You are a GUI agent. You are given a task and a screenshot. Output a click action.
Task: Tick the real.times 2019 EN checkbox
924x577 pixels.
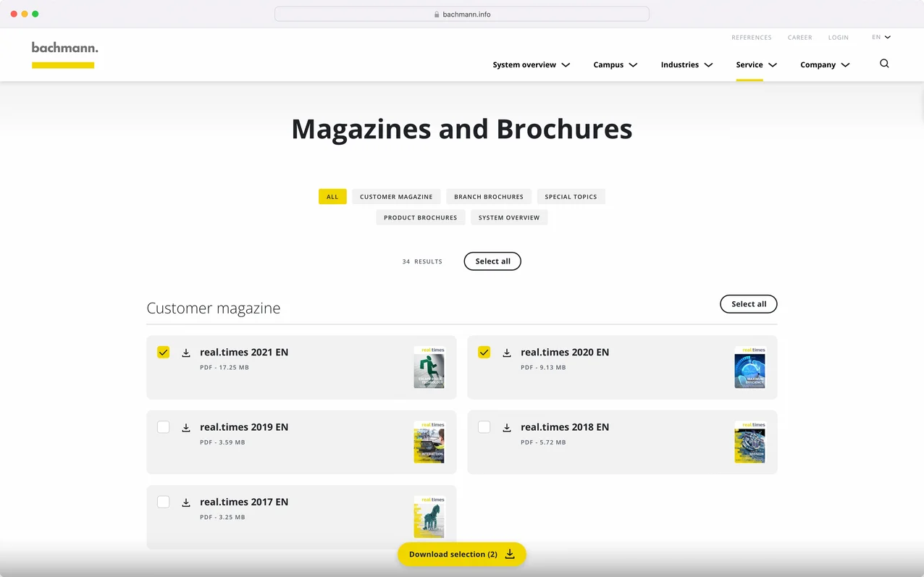(164, 427)
